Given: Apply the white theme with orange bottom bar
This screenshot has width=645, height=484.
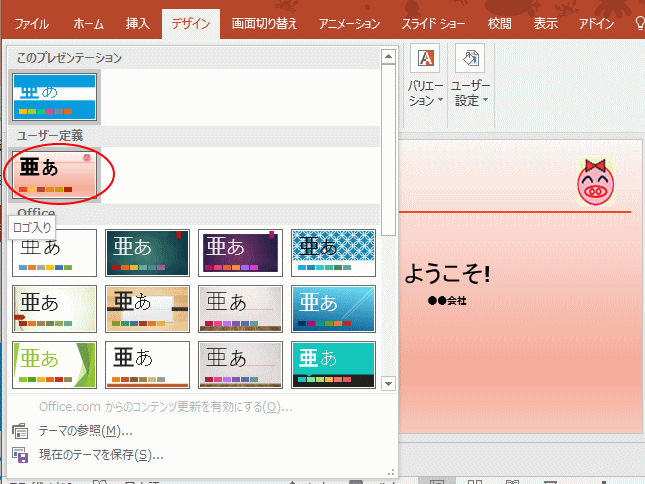Looking at the screenshot, I should click(x=147, y=364).
